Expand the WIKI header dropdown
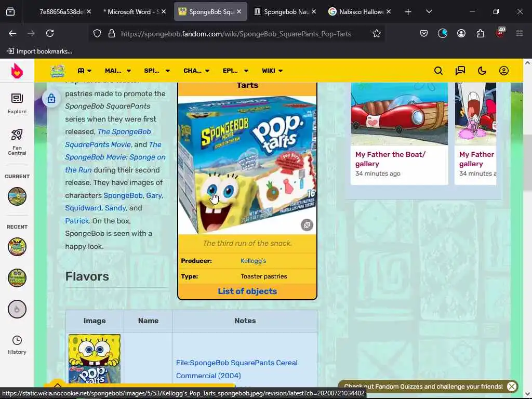Screen dimensions: 532x399 [272, 71]
